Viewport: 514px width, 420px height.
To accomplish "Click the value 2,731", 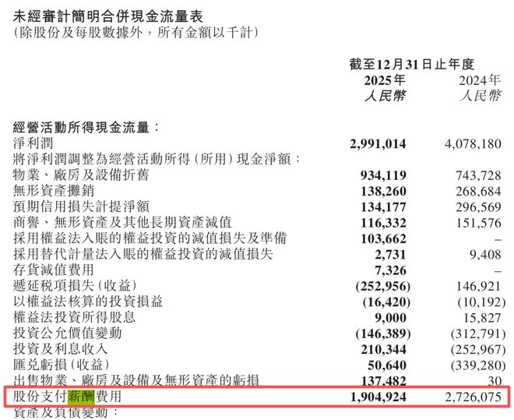I will 390,255.
